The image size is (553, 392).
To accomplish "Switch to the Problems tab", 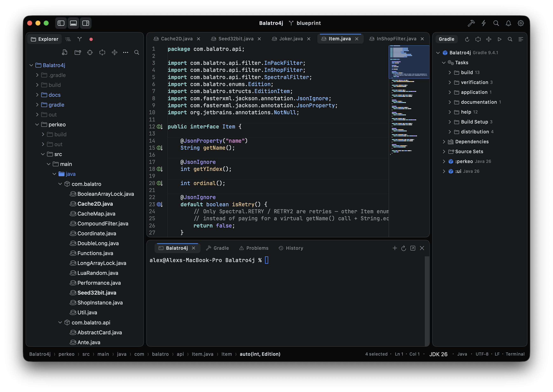I will pos(254,248).
